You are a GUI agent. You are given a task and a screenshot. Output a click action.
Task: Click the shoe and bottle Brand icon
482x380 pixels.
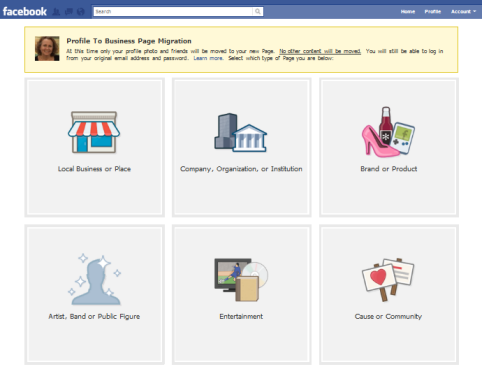point(388,132)
